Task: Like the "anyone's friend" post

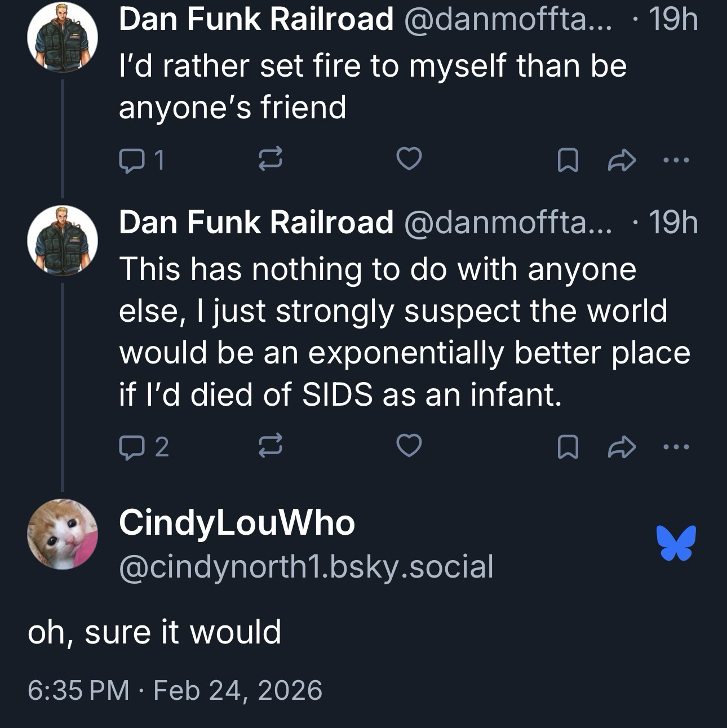Action: [409, 161]
